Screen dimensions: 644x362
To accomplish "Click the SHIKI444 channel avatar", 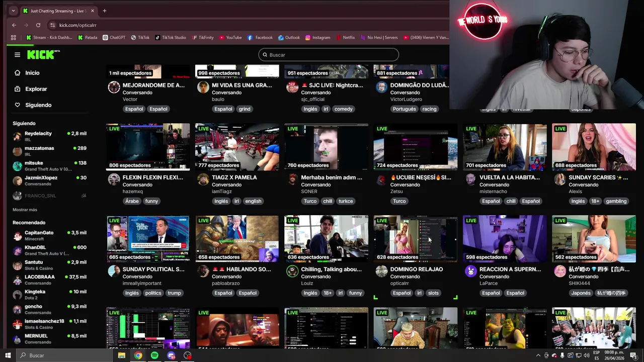I will pyautogui.click(x=560, y=271).
